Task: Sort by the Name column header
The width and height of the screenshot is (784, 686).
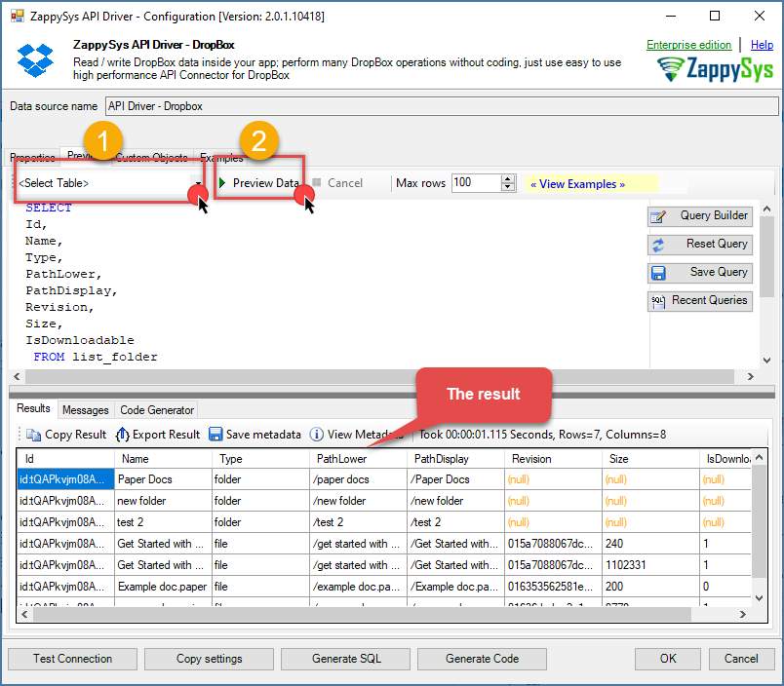Action: point(164,459)
